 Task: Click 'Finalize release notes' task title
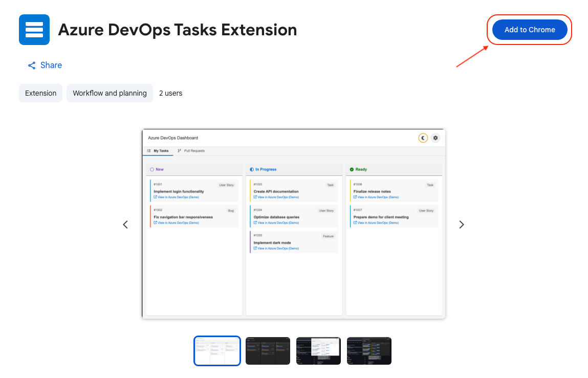(x=372, y=191)
